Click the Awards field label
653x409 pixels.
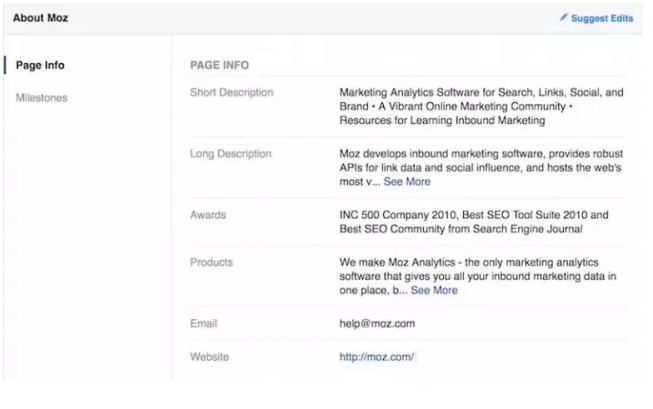(208, 215)
